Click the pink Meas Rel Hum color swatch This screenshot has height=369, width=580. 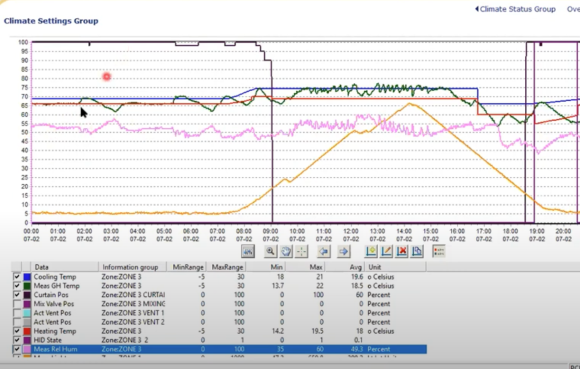(27, 349)
